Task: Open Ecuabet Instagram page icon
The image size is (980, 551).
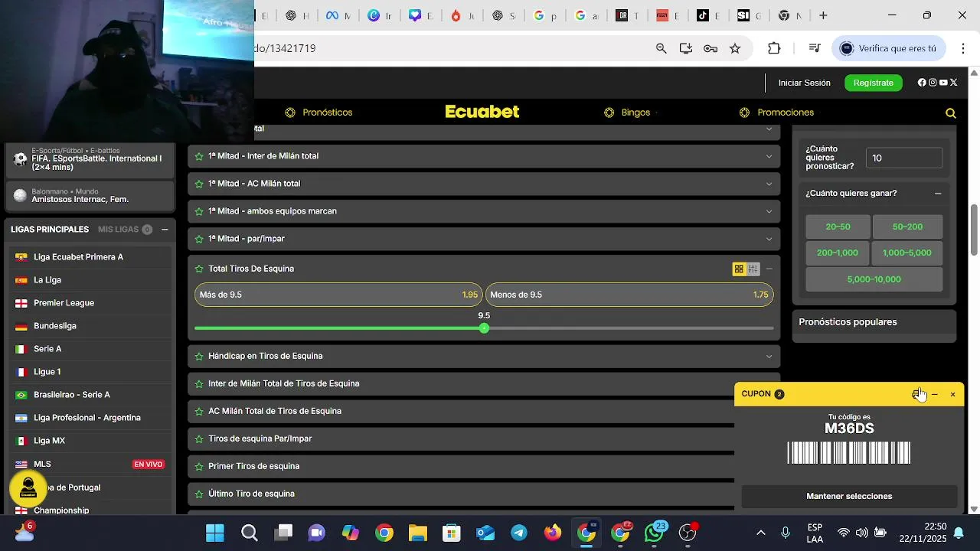Action: 933,83
